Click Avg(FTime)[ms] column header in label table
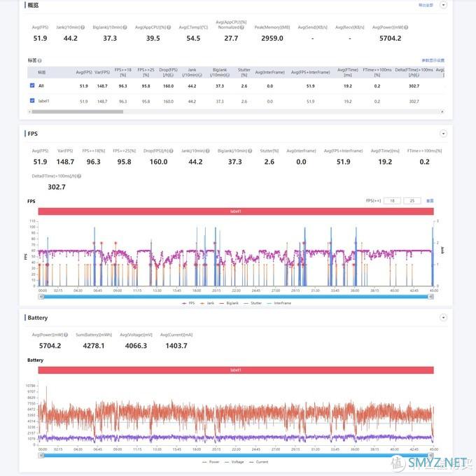The width and height of the screenshot is (476, 476). pos(348,72)
